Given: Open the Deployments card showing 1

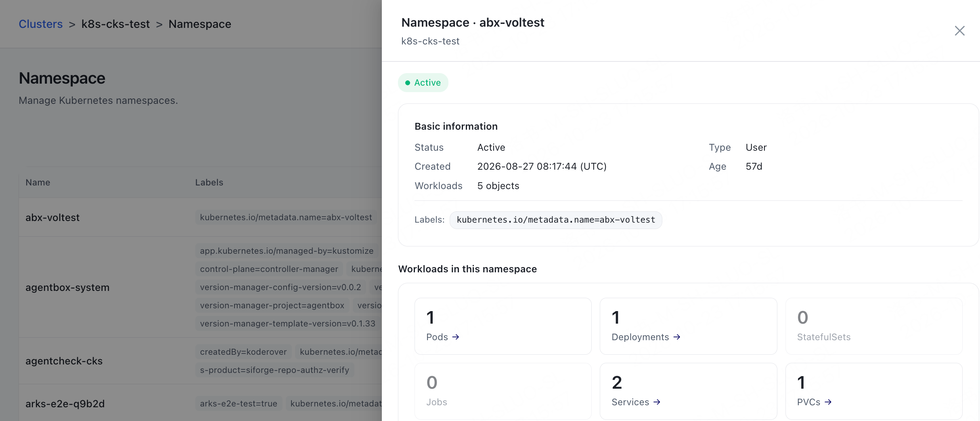Looking at the screenshot, I should [x=688, y=326].
